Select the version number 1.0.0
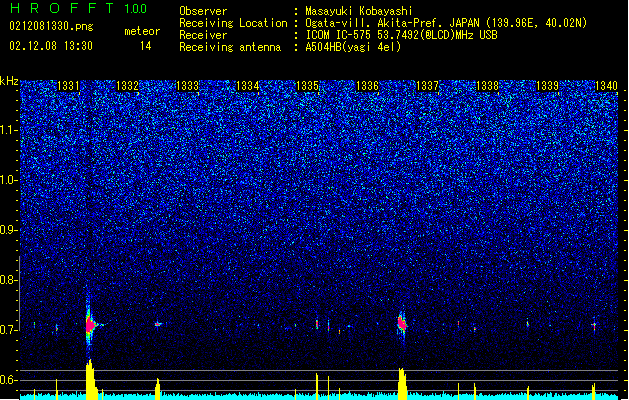 [135, 9]
